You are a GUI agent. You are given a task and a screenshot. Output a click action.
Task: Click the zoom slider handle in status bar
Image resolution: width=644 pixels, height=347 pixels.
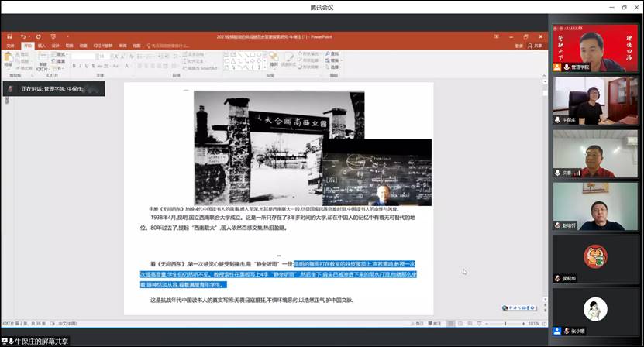505,324
